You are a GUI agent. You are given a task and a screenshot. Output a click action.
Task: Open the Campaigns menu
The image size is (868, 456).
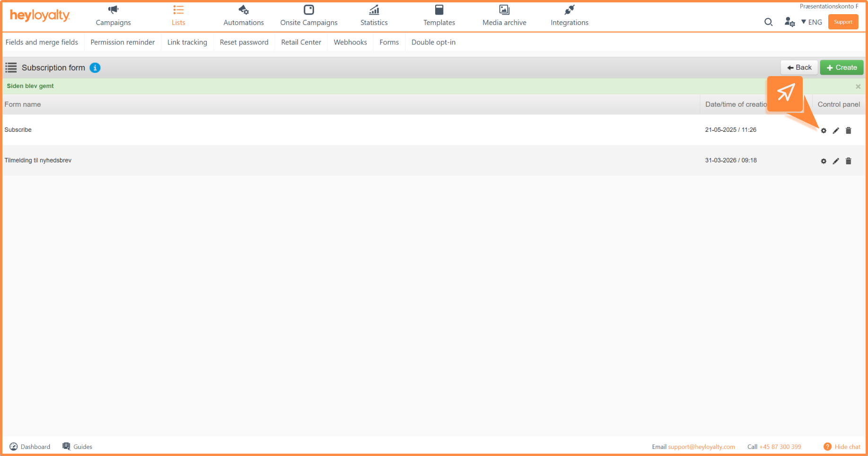coord(113,16)
